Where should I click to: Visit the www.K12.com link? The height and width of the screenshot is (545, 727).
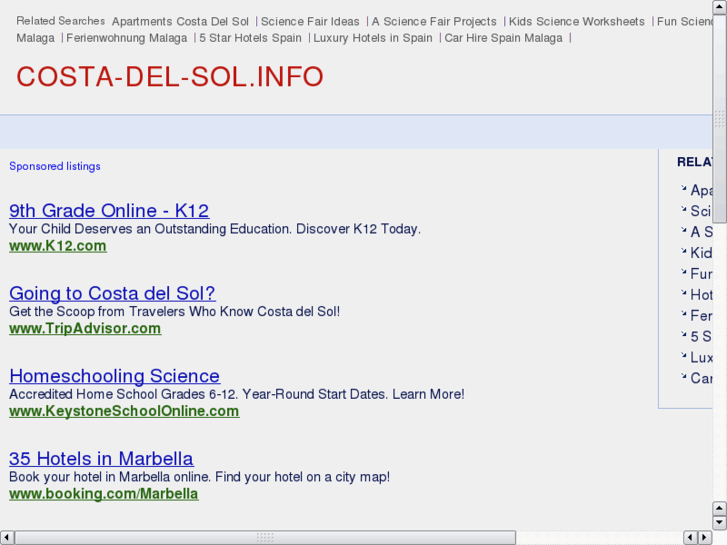click(x=58, y=246)
